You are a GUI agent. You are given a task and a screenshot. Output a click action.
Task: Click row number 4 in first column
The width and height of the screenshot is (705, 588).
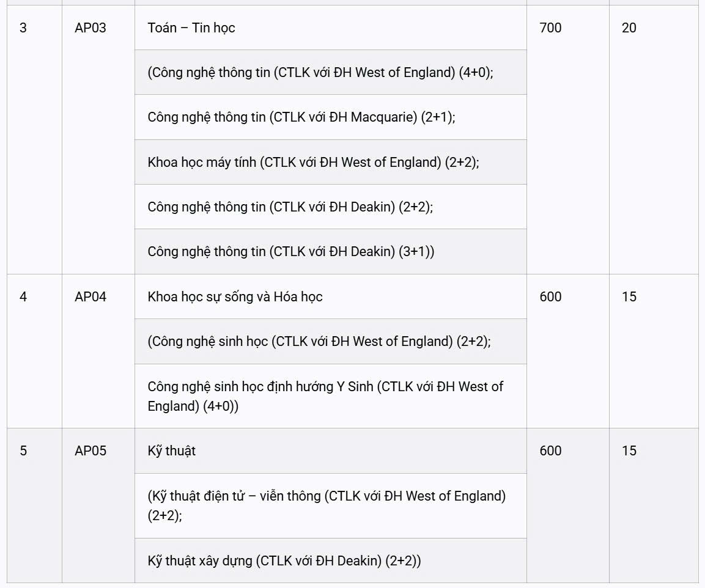(x=23, y=297)
